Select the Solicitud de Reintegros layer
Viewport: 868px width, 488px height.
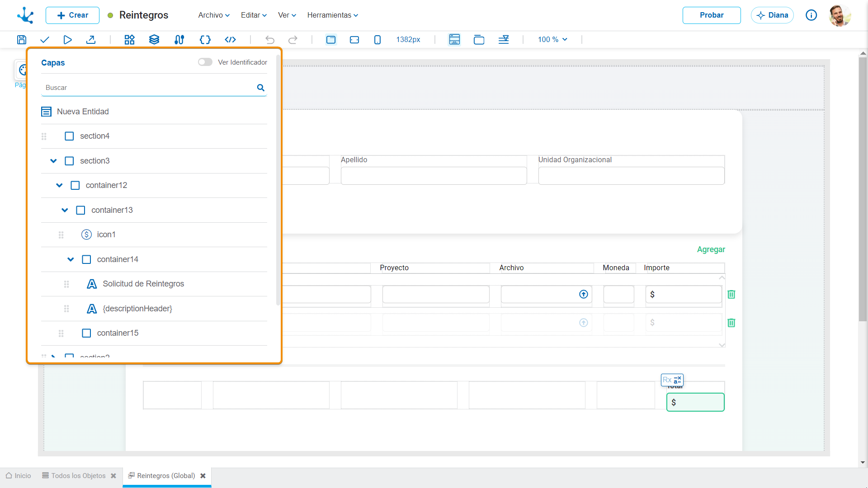(143, 284)
